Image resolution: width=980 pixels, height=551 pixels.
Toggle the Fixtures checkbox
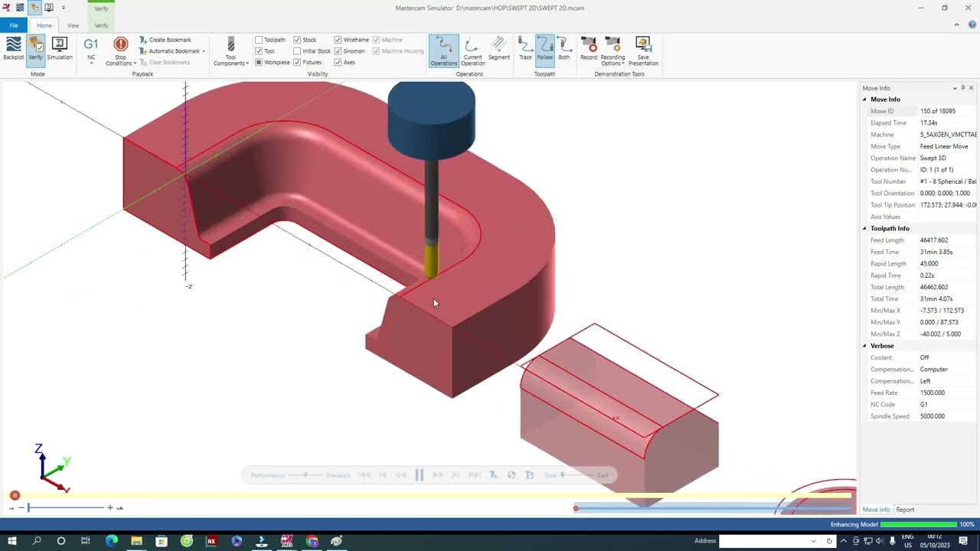click(x=297, y=63)
